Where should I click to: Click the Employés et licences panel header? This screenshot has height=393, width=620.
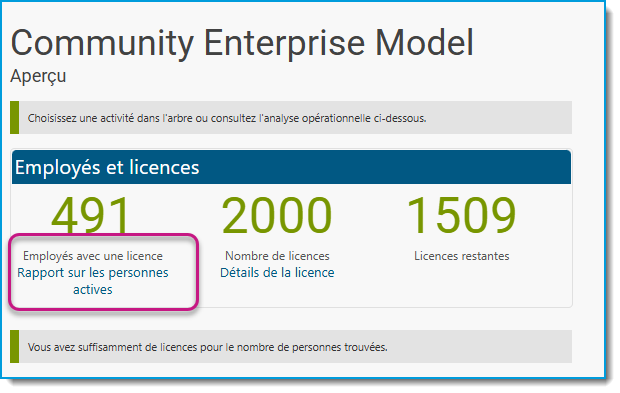(291, 167)
